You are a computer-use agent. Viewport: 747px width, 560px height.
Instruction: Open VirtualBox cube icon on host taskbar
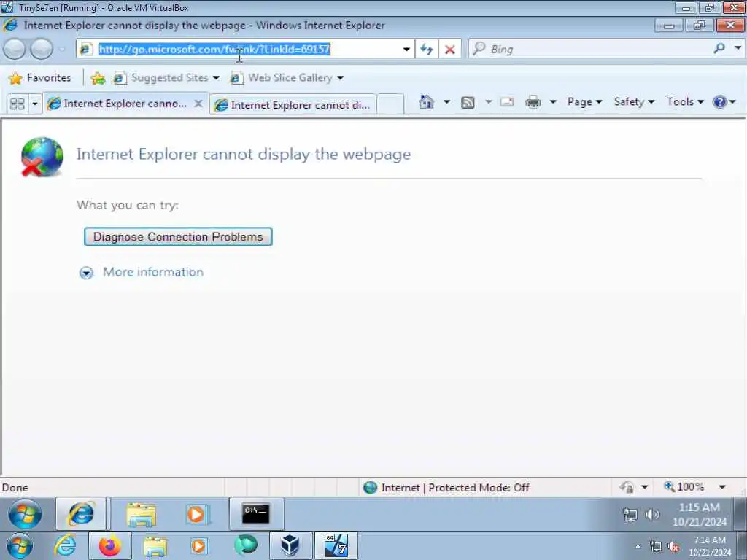(290, 545)
